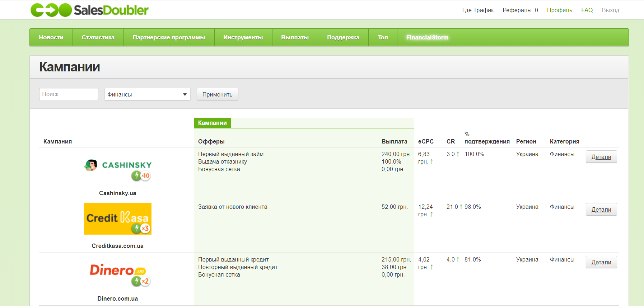View Детали for the Creditkasa campaign
The height and width of the screenshot is (306, 644).
click(601, 210)
